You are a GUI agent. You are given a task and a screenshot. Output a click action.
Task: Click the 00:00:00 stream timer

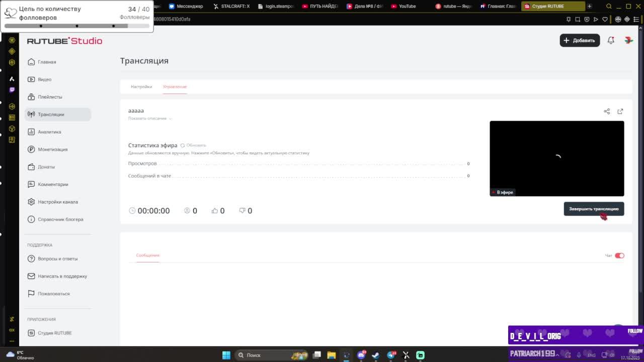pyautogui.click(x=149, y=211)
